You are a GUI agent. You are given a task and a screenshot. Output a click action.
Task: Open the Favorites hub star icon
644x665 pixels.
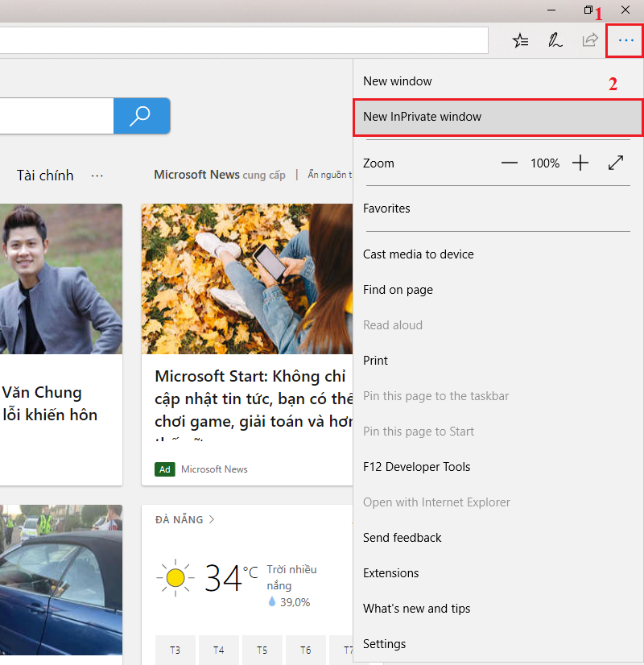[x=521, y=40]
